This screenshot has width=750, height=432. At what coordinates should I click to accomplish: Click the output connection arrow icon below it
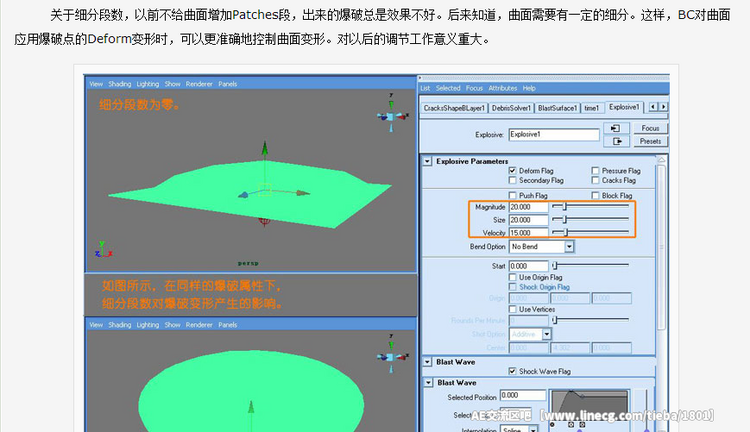616,141
